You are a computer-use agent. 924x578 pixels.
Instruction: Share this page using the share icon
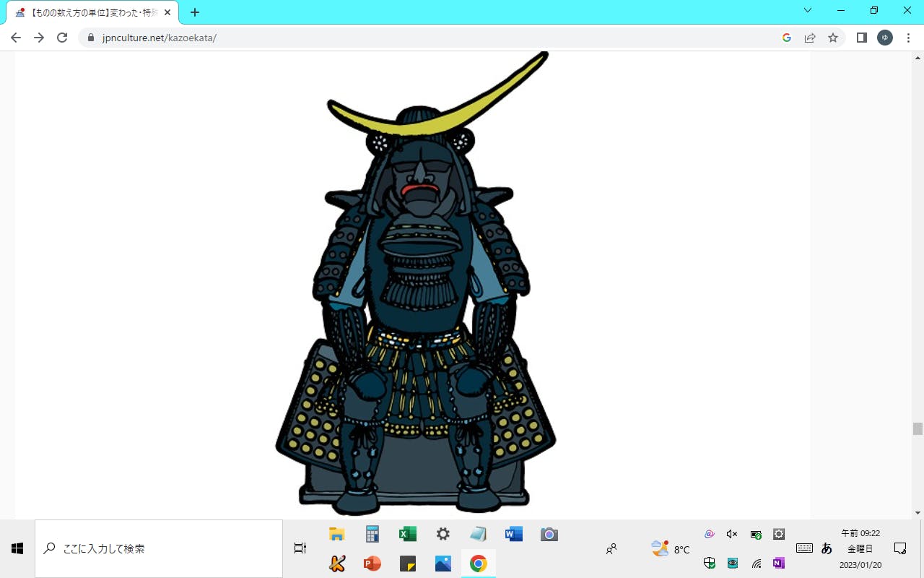pos(810,38)
